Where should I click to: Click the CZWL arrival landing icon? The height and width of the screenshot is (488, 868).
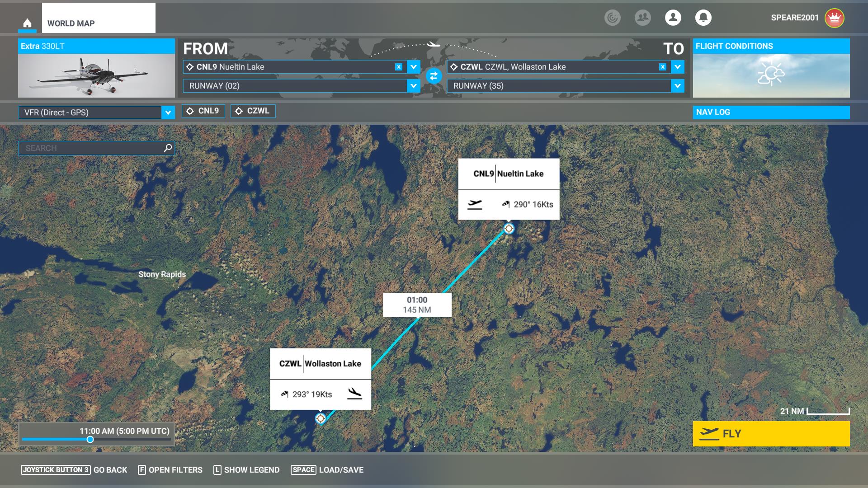pos(355,394)
